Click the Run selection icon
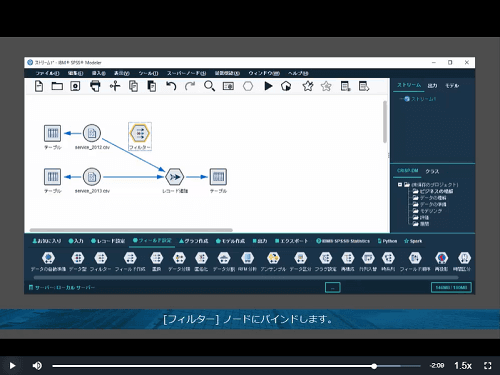Screen dimensions: 500x375 coord(286,86)
